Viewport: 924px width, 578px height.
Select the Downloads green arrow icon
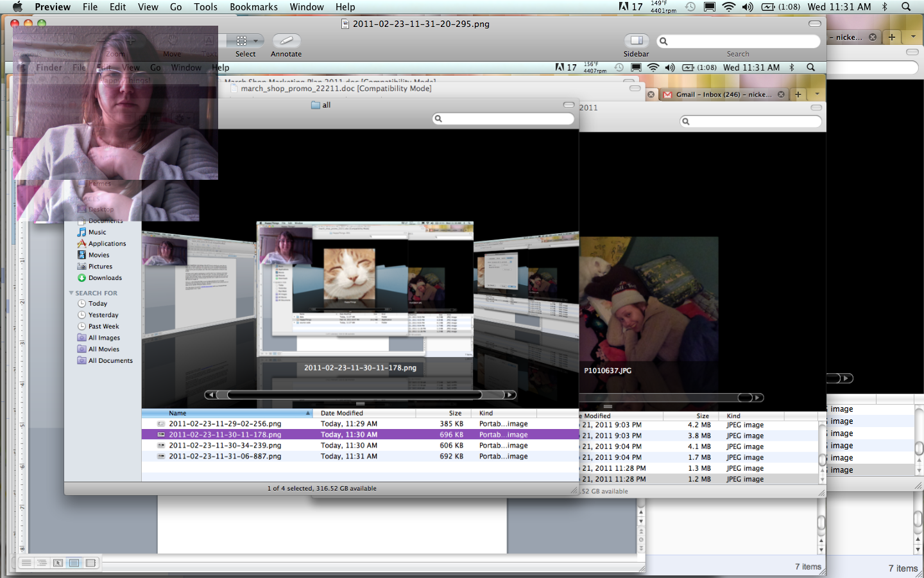coord(81,278)
